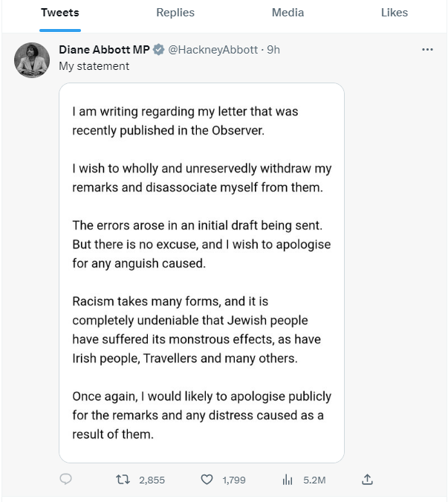448x502 pixels.
Task: Open tweet analytics via the views bar-chart icon
Action: coord(288,480)
